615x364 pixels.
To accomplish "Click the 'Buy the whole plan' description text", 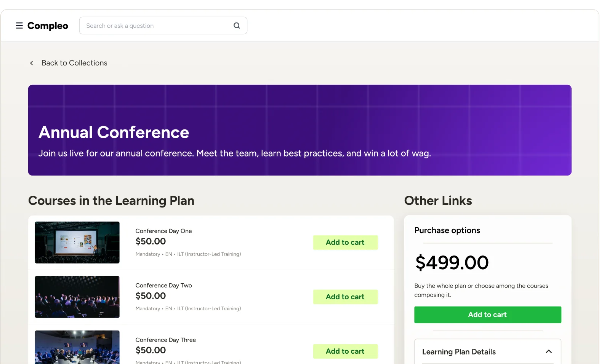I will point(481,291).
